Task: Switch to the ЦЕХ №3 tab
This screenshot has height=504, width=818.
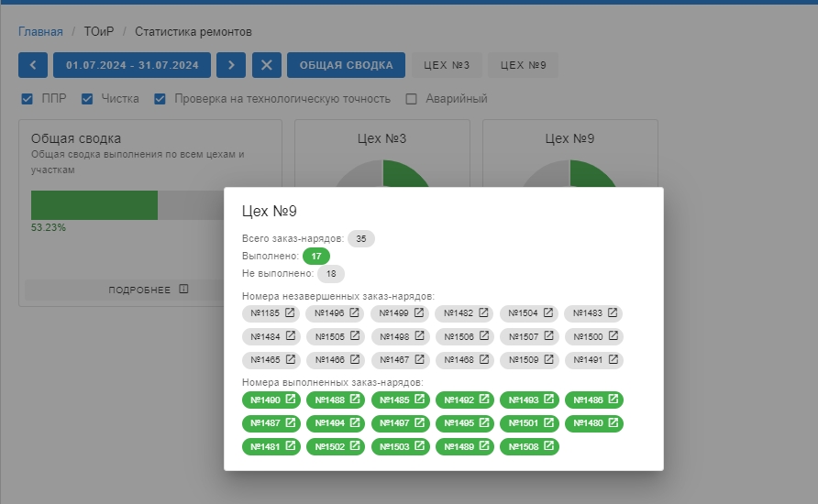Action: coord(447,65)
